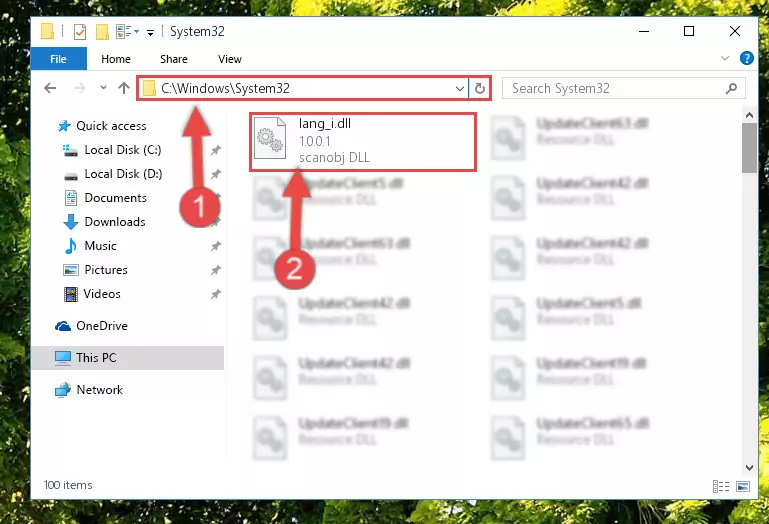Go forward with the right arrow
This screenshot has height=524, width=769.
click(x=79, y=88)
